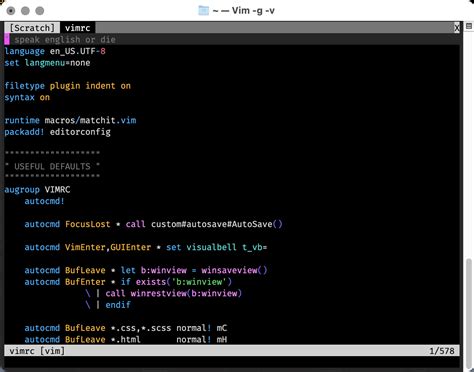Click the 'packadd!' command
The height and width of the screenshot is (372, 474).
(24, 132)
